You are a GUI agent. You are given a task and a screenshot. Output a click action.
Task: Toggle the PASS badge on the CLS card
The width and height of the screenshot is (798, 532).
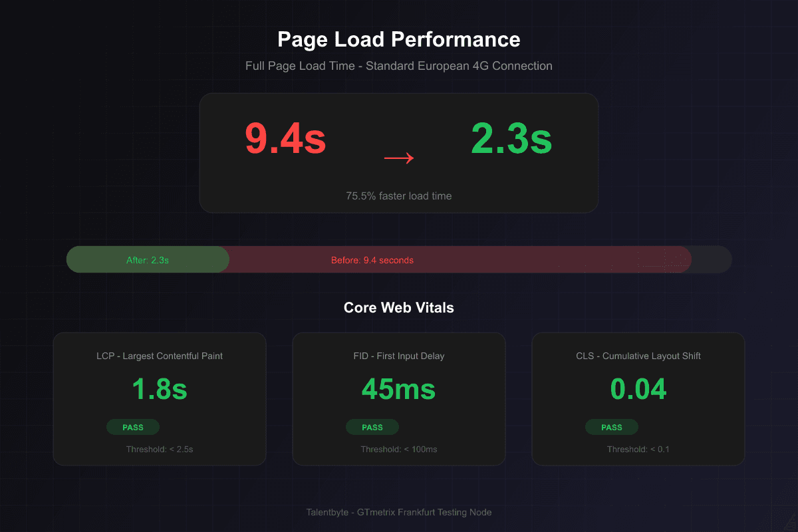coord(612,427)
